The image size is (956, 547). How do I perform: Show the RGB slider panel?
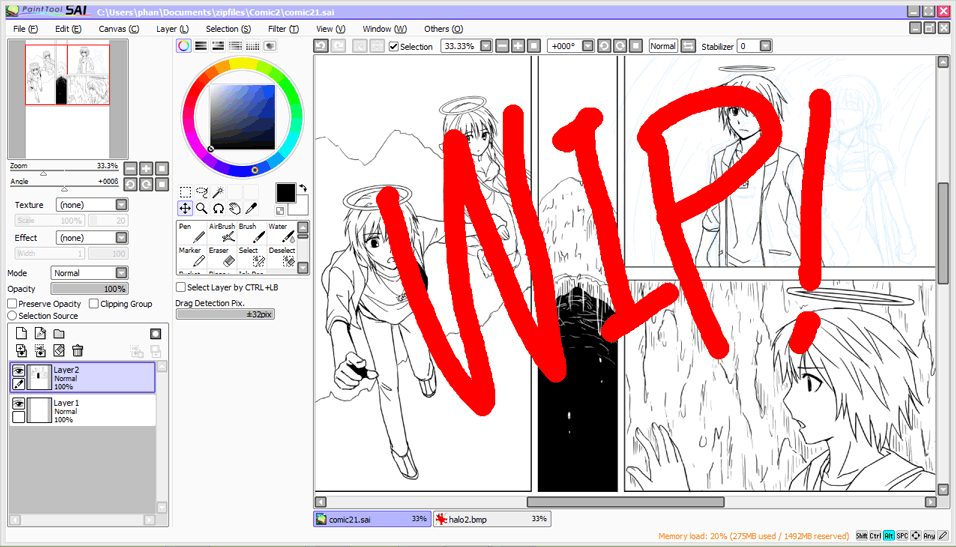(x=201, y=46)
